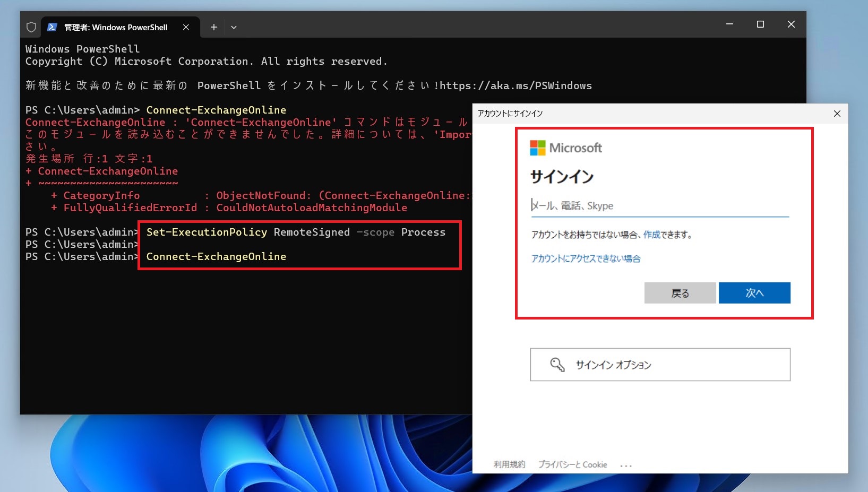
Task: Click the アカウントにサインイン dialog title
Action: point(510,114)
